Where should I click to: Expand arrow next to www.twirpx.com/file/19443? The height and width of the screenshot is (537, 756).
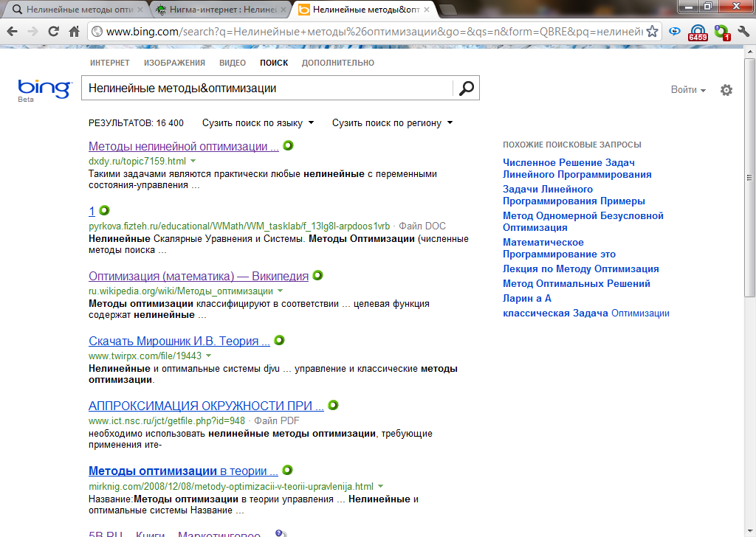tap(209, 356)
